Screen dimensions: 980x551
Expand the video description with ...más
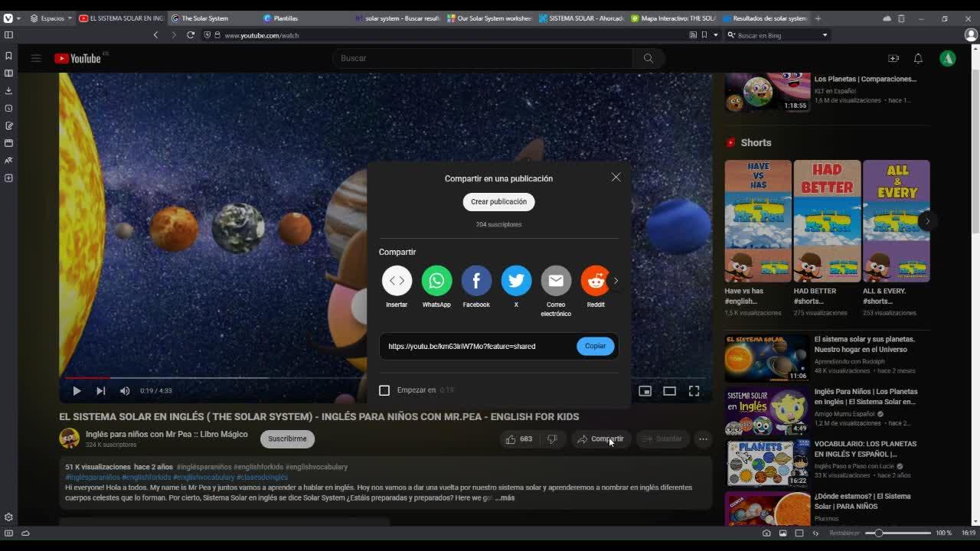coord(505,498)
